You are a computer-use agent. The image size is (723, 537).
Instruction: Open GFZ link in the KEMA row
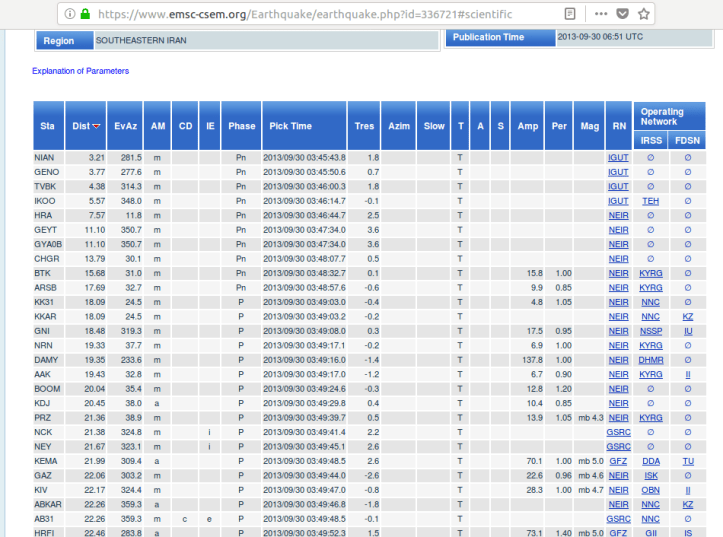(618, 460)
